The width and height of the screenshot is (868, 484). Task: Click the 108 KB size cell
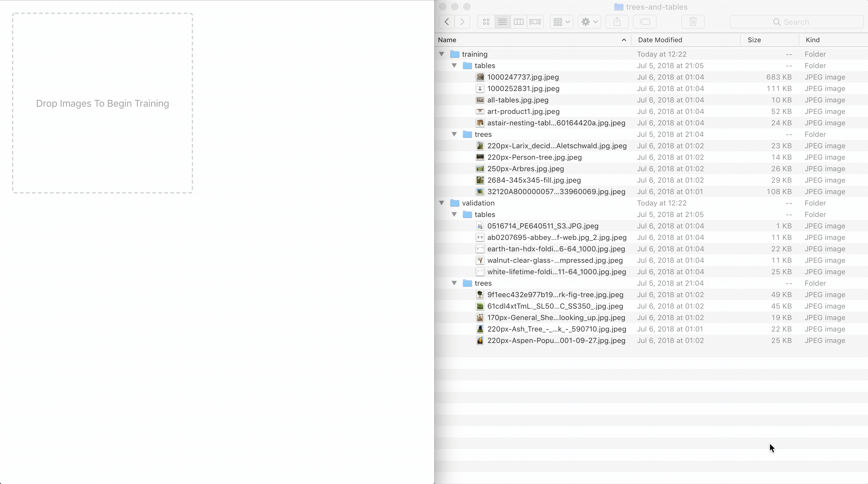click(779, 192)
